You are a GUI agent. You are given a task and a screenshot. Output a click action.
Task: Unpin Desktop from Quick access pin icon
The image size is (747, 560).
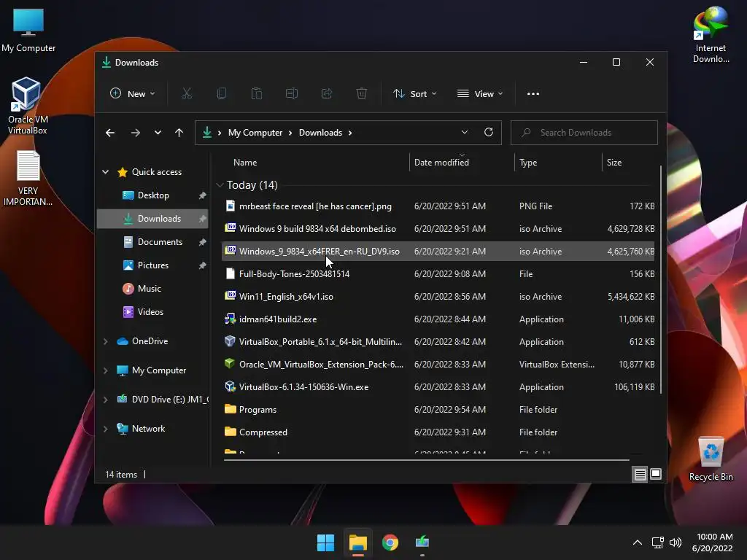203,195
